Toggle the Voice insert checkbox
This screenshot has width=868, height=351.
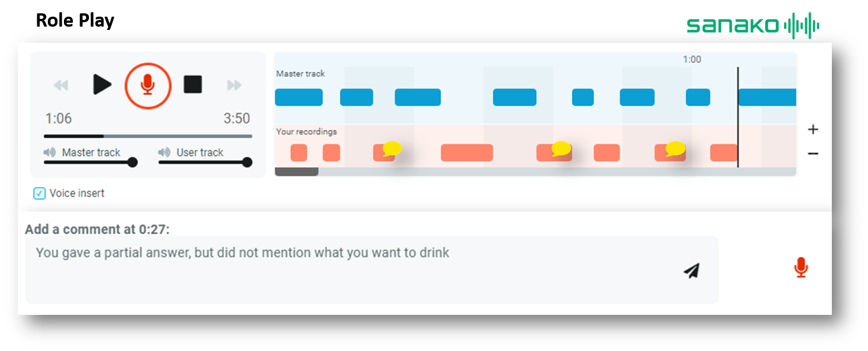[39, 193]
